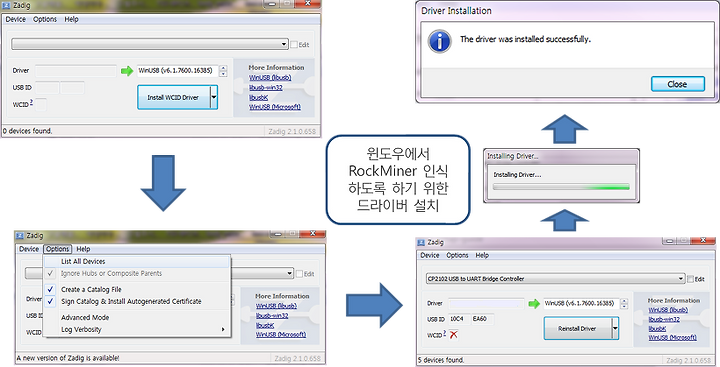Click the Zadig title icon in bottom-left window

point(20,236)
